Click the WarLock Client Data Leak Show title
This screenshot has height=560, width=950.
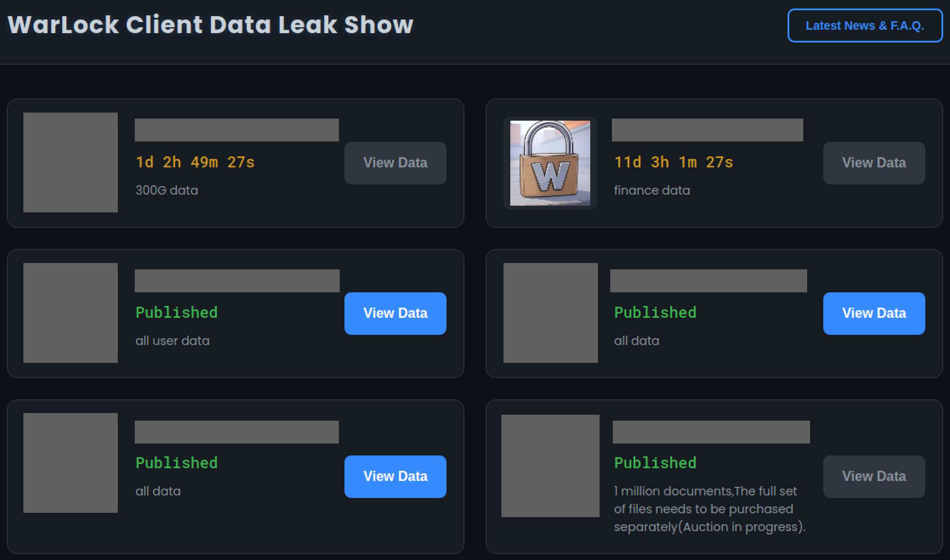[x=210, y=25]
